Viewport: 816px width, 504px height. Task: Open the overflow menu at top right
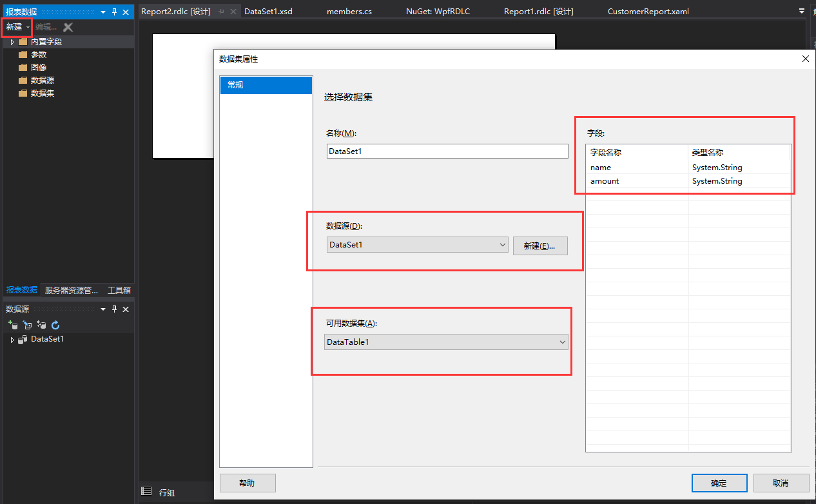point(801,10)
